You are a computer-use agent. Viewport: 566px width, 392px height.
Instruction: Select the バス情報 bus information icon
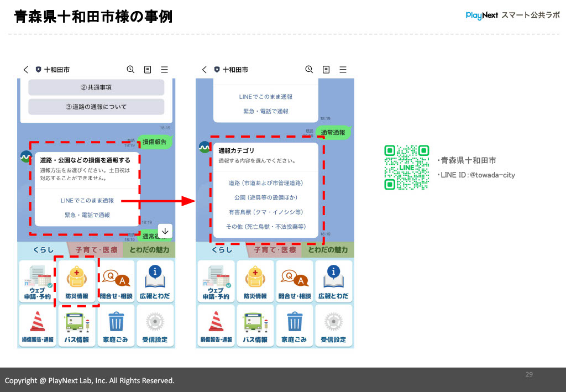[77, 326]
